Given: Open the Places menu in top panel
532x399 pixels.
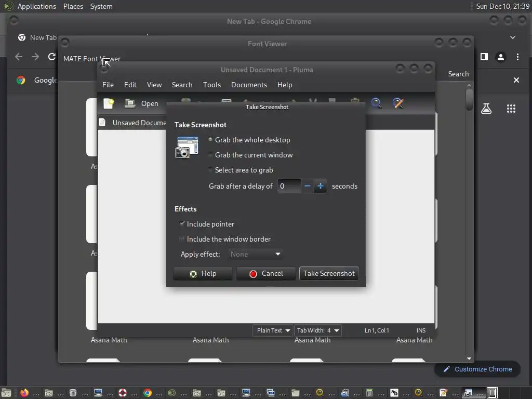Looking at the screenshot, I should [x=73, y=6].
